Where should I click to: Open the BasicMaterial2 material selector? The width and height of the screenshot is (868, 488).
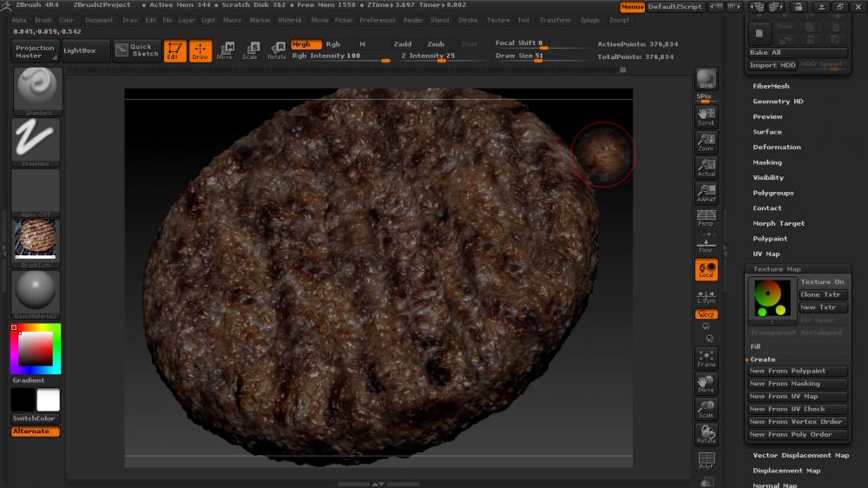coord(36,291)
